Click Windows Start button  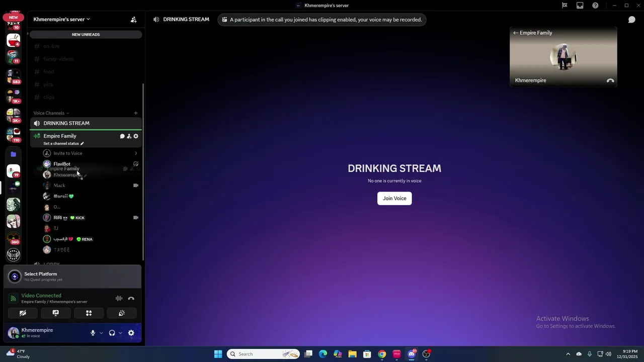pos(218,354)
